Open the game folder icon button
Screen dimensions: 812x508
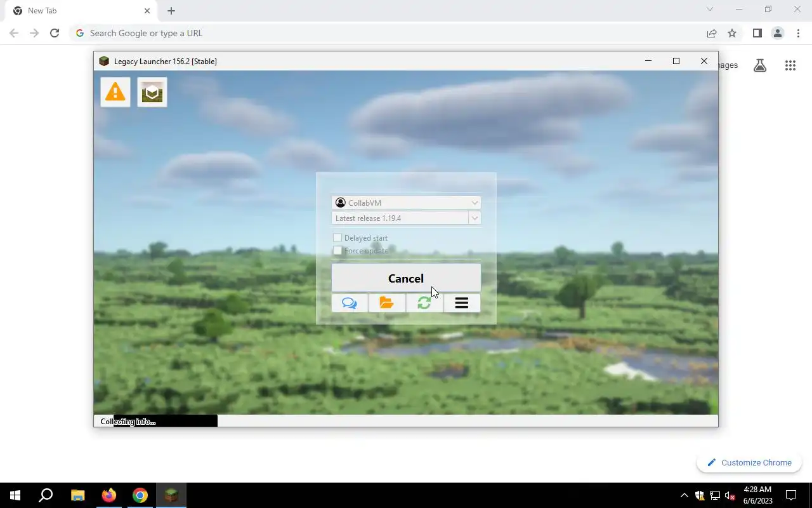click(x=387, y=303)
